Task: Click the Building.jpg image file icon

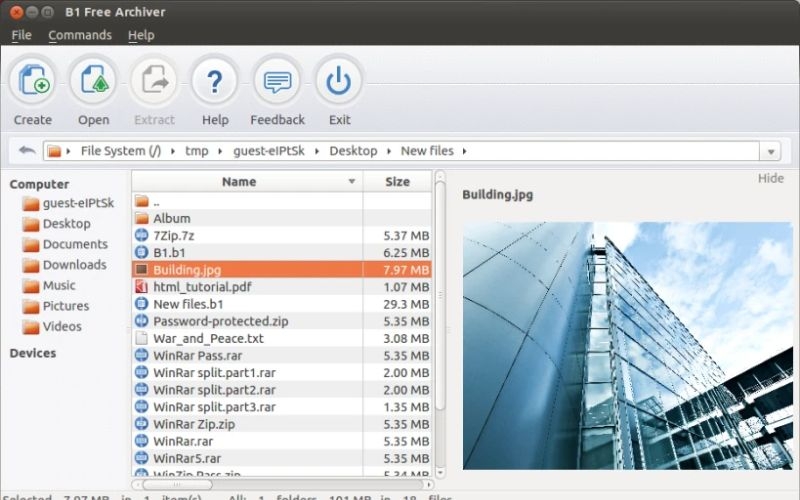Action: 142,269
